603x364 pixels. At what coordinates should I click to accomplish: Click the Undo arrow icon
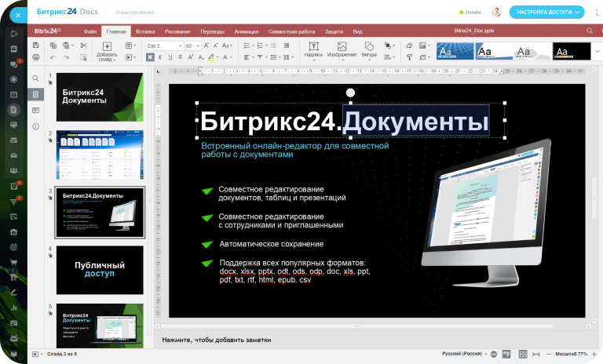coord(53,57)
